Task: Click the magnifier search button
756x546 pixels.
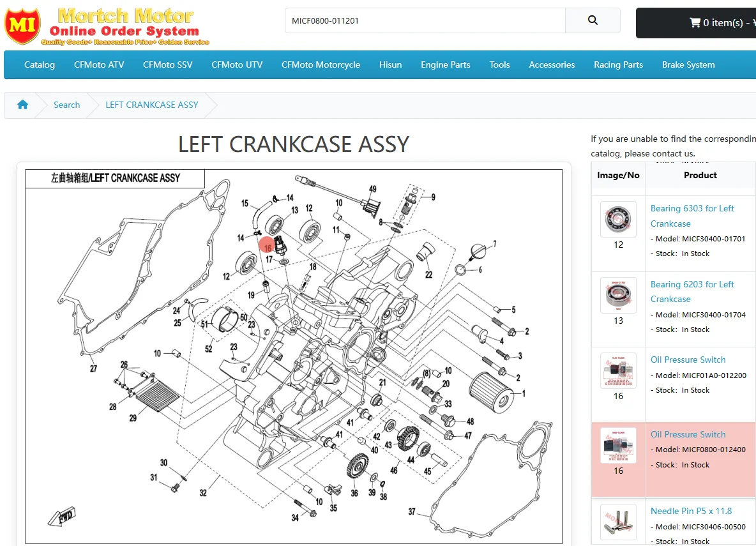Action: [x=593, y=20]
